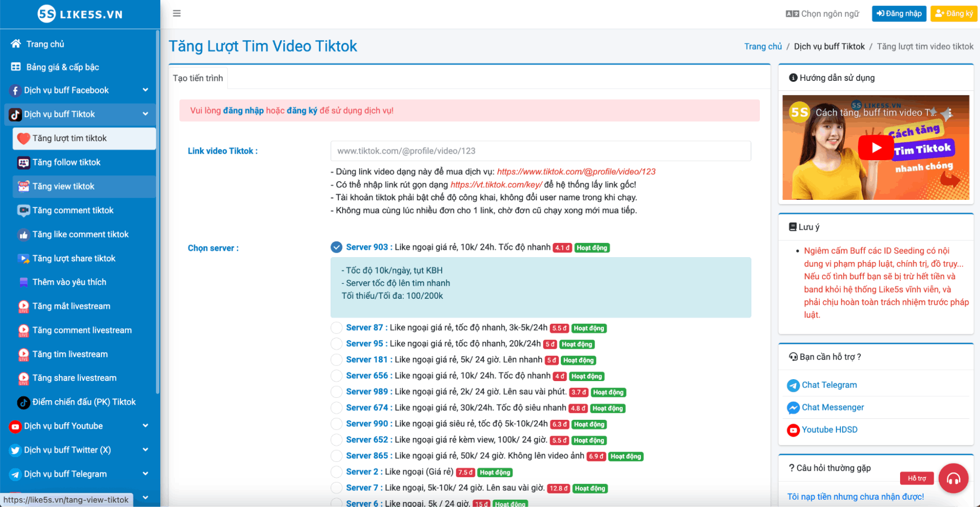Screen dimensions: 980x507
Task: Open the headset support chat icon
Action: [953, 478]
